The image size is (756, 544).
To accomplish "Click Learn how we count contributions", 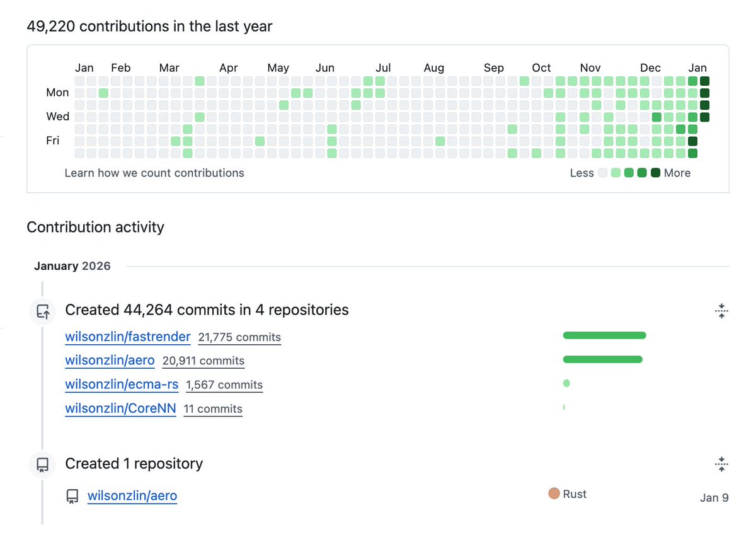I will point(154,173).
